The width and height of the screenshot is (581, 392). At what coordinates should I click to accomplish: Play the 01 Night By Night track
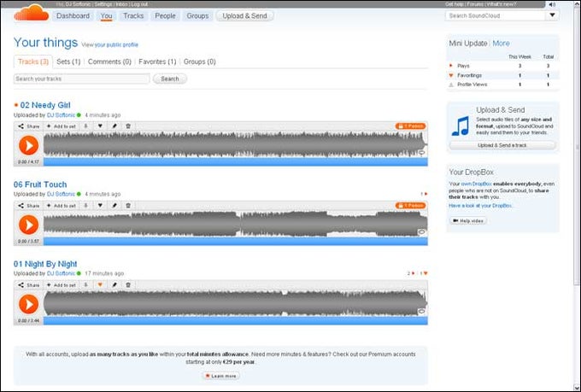pyautogui.click(x=28, y=304)
